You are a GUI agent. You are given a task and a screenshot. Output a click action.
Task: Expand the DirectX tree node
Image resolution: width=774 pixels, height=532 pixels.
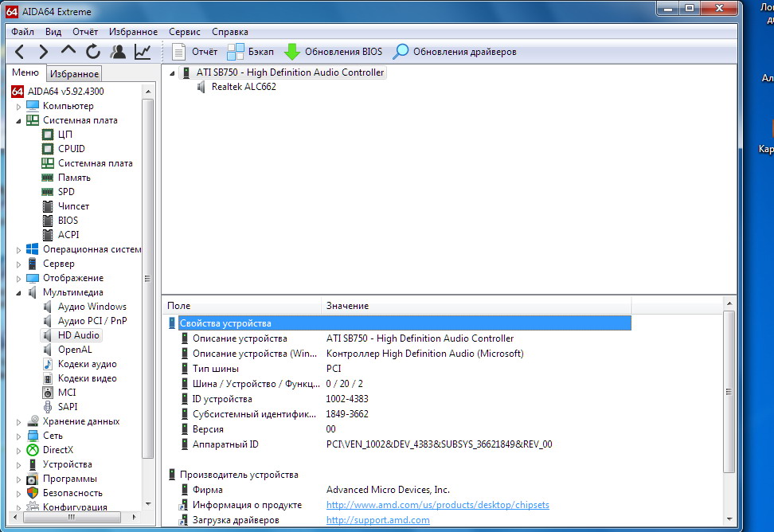18,451
